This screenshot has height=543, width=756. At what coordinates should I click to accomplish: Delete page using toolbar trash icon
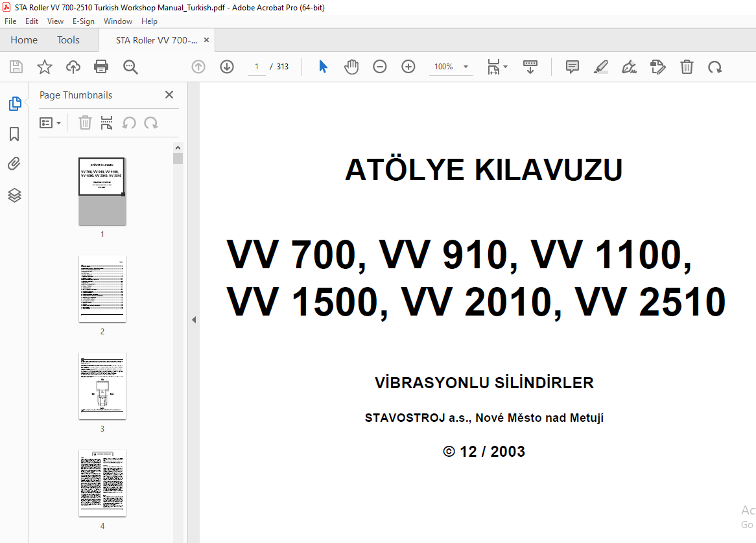(687, 67)
